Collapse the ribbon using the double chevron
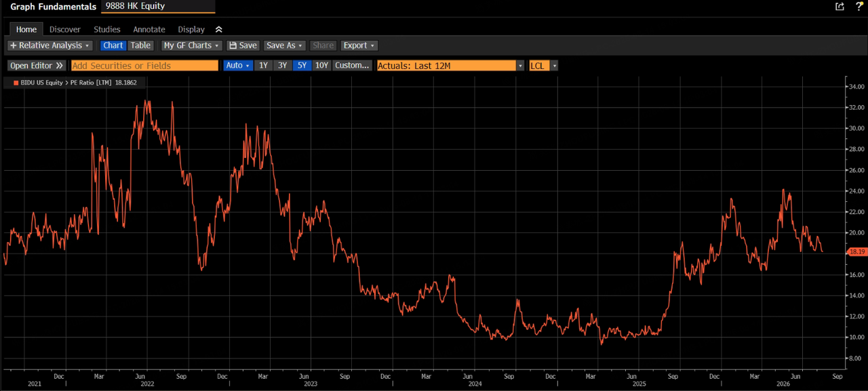 pos(218,29)
